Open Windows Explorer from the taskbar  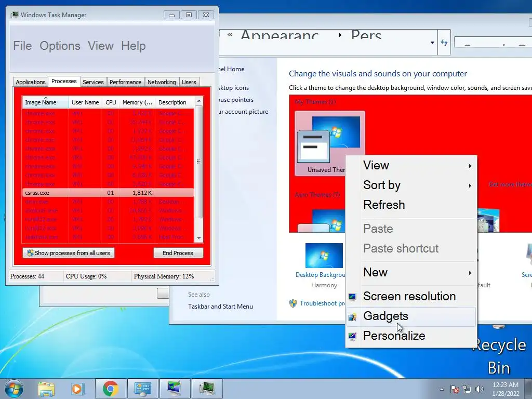[x=46, y=389]
